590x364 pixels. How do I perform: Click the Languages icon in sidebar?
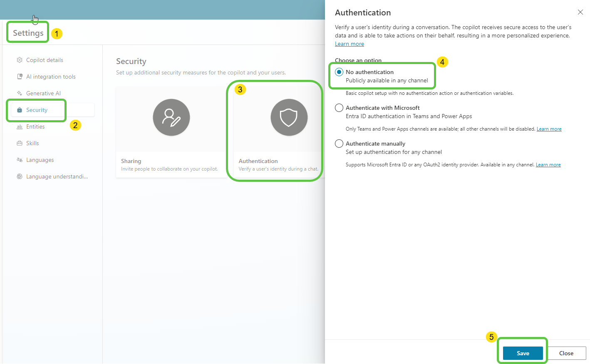[20, 160]
